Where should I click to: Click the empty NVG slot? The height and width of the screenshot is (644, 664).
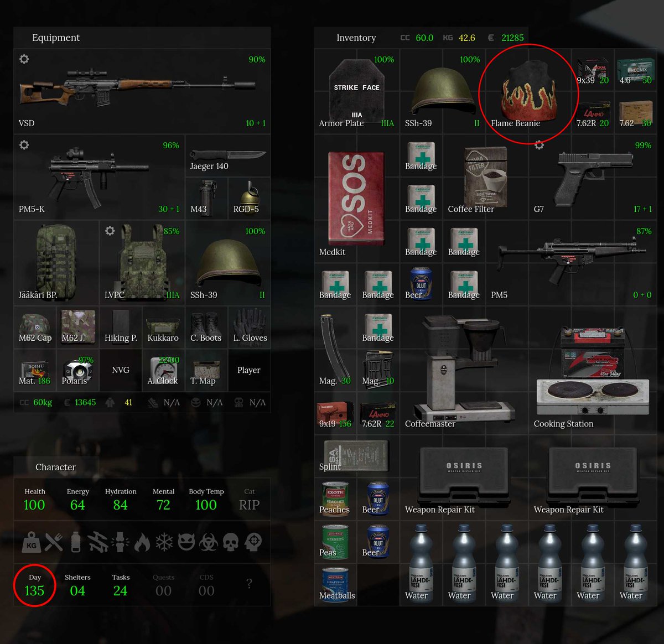121,370
